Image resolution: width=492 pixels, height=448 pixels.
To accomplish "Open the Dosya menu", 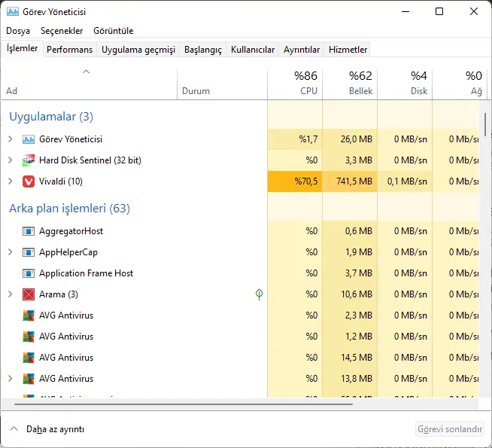I will 18,31.
